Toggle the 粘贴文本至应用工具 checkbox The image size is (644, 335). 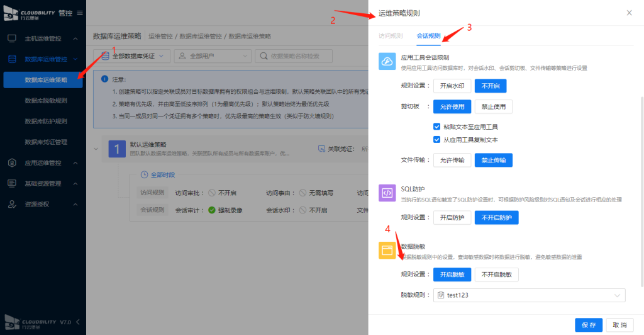click(x=437, y=127)
